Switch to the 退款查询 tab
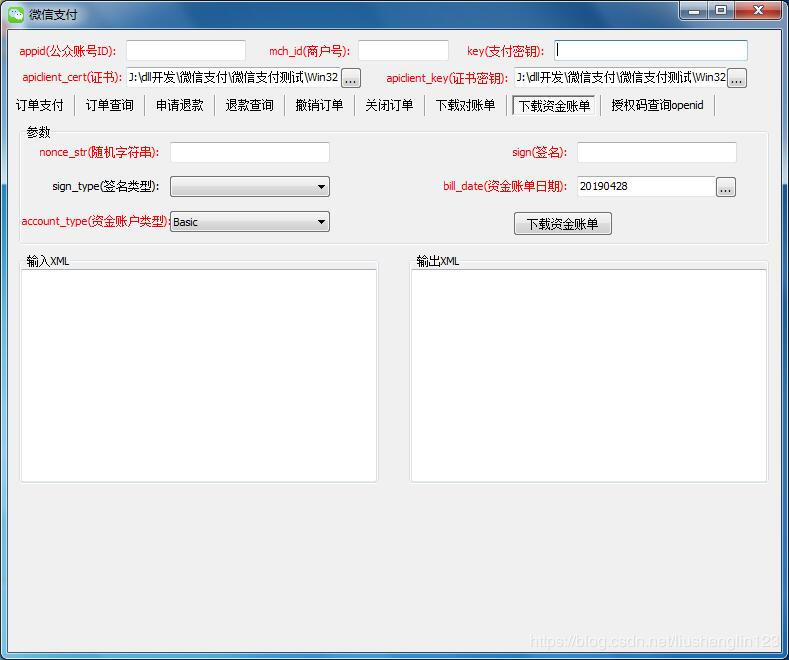 coord(249,105)
